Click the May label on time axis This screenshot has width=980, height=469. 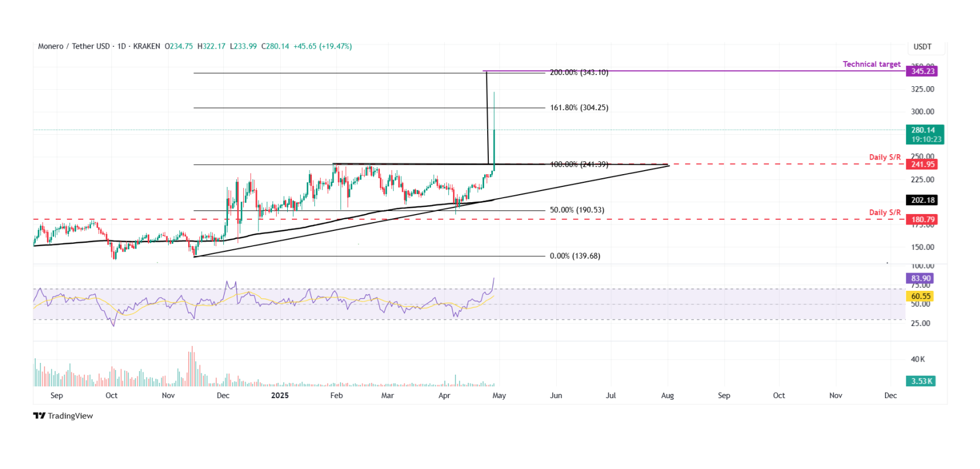tap(499, 396)
